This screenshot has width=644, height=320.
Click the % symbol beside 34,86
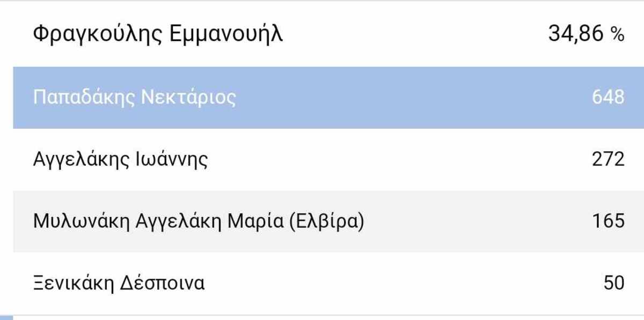tap(618, 36)
